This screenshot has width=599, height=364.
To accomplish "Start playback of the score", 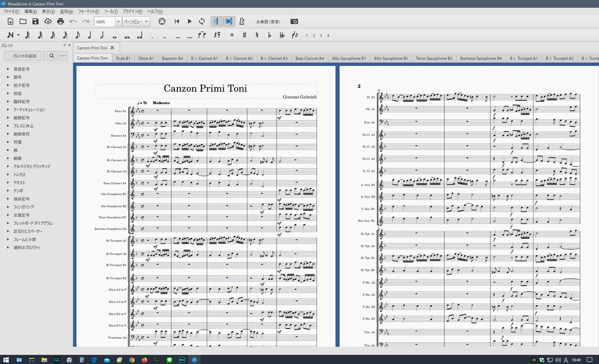I will (x=190, y=21).
